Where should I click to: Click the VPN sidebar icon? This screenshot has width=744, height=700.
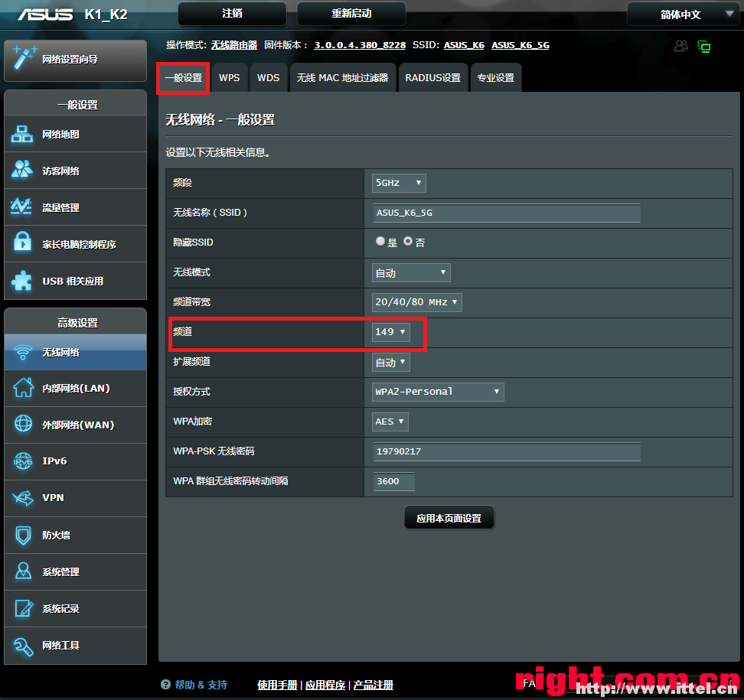point(21,498)
